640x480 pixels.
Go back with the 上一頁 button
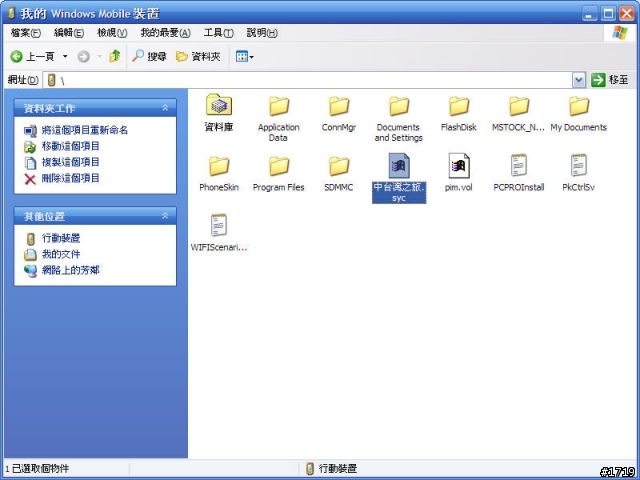(33, 56)
